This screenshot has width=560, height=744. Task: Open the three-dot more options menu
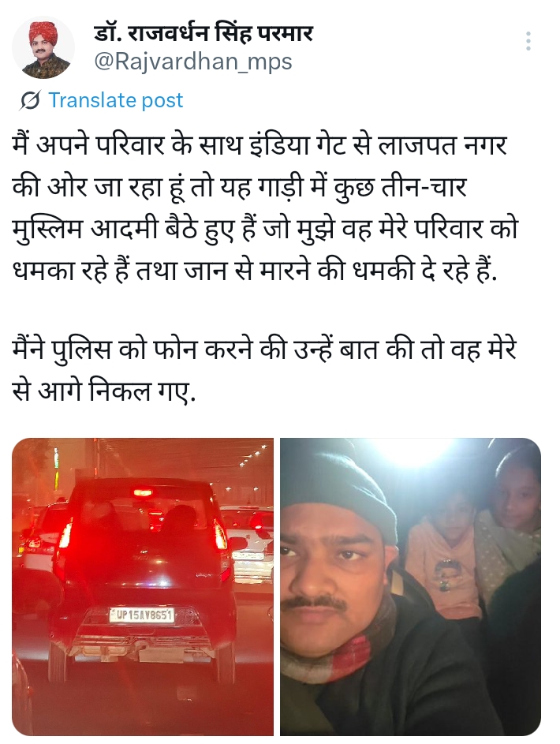coord(528,41)
